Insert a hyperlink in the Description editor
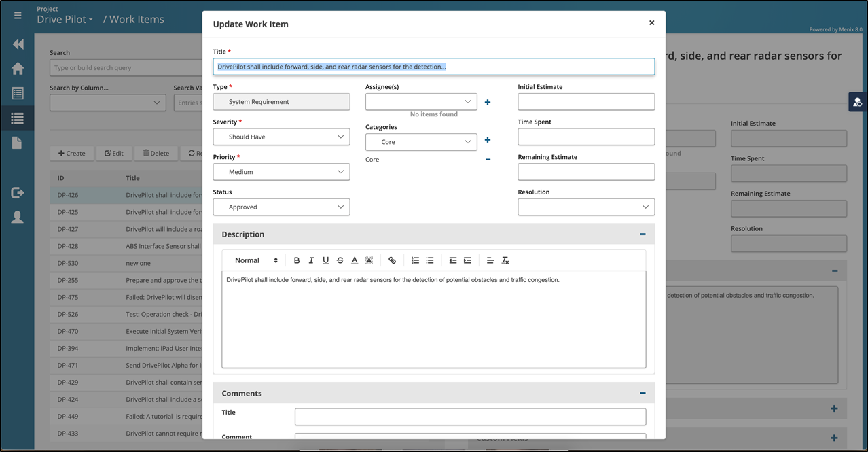 [392, 260]
